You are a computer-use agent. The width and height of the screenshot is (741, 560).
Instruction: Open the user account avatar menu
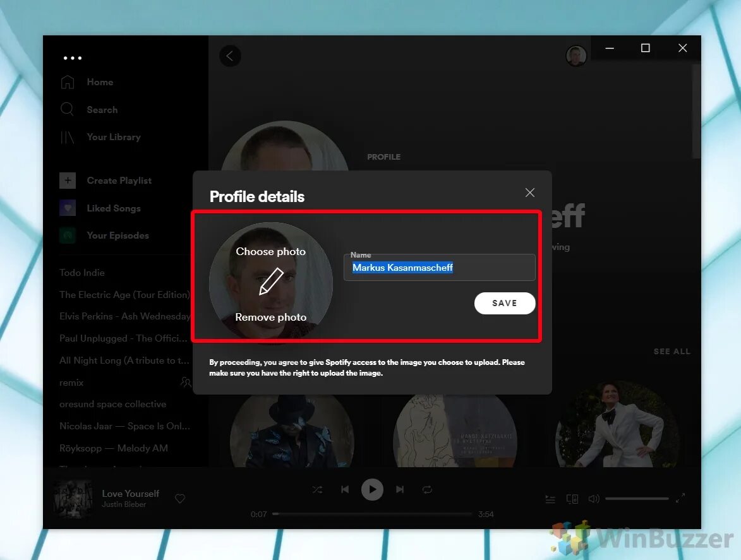[576, 56]
